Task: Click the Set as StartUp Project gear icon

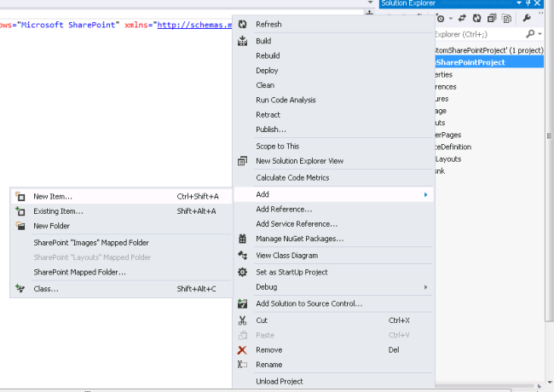Action: point(243,272)
